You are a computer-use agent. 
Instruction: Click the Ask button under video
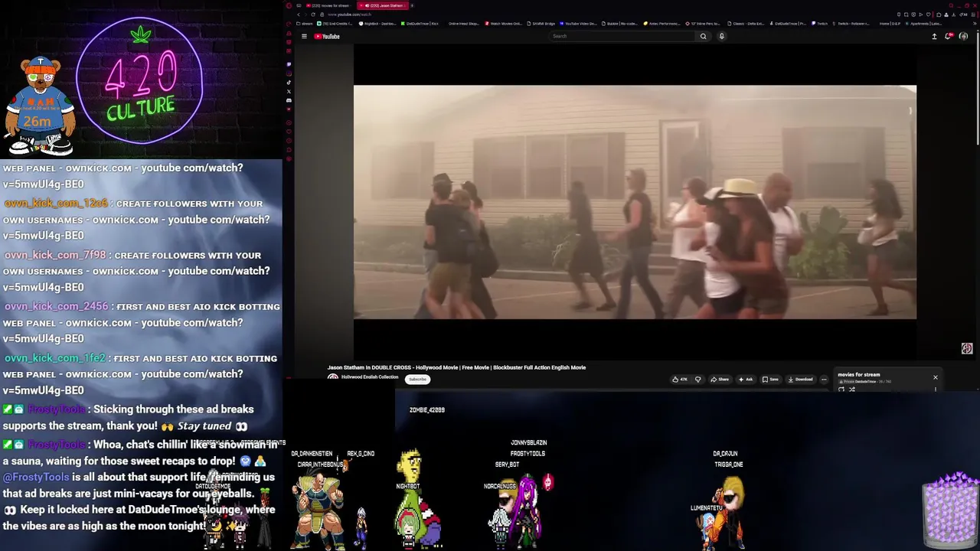click(x=746, y=380)
